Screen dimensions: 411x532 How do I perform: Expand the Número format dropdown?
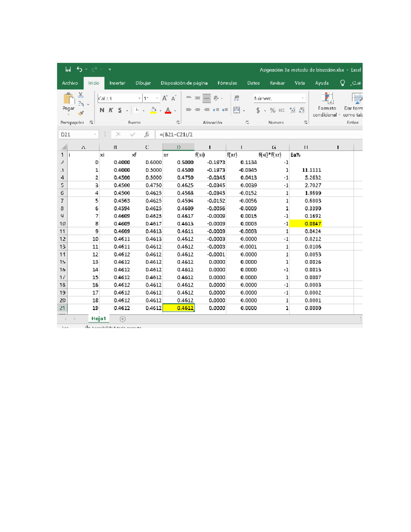302,99
